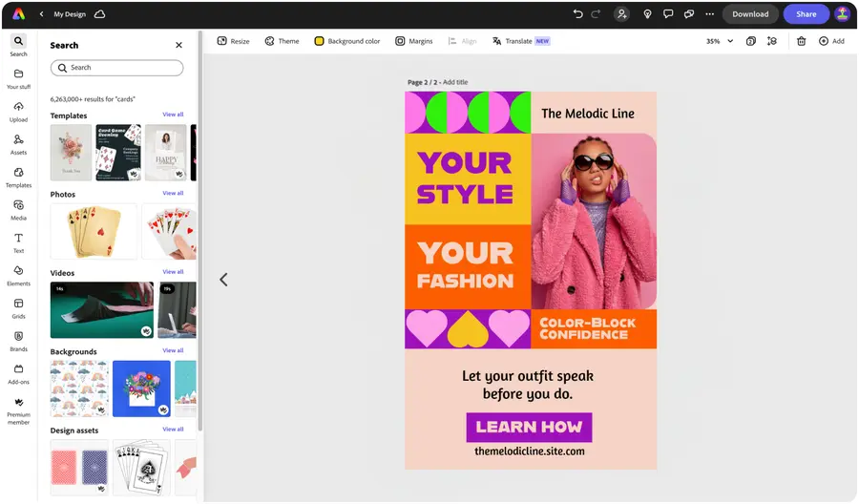This screenshot has height=504, width=859.
Task: Open the Resize toolbar option
Action: point(234,41)
